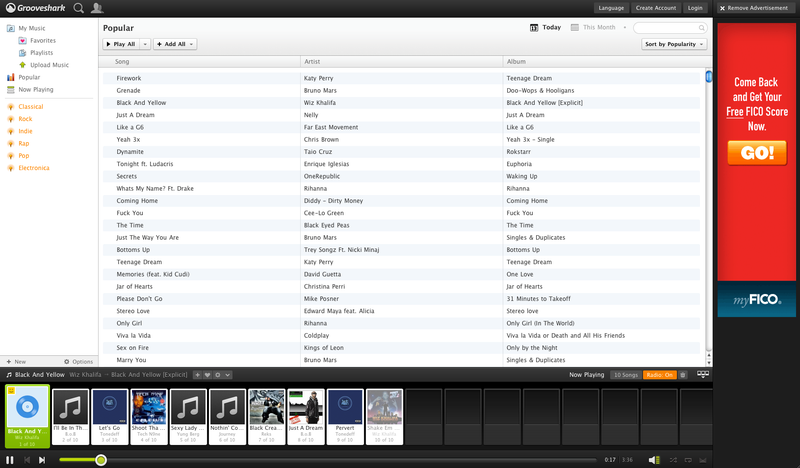Sort by the Album column header
This screenshot has height=468, width=800.
(604, 61)
